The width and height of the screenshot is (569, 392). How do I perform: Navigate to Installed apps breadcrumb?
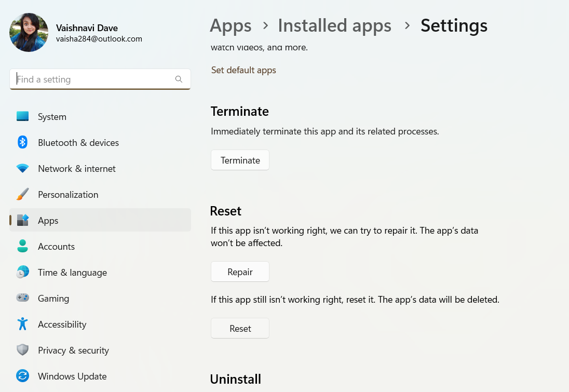pyautogui.click(x=334, y=25)
